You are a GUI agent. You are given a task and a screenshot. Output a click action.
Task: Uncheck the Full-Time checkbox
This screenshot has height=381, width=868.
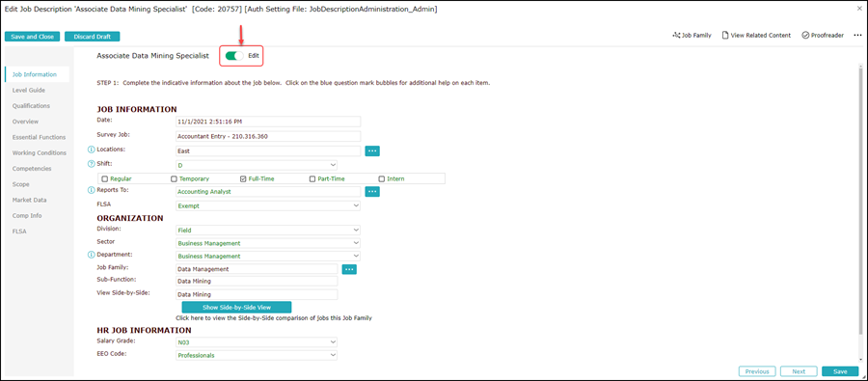point(243,178)
